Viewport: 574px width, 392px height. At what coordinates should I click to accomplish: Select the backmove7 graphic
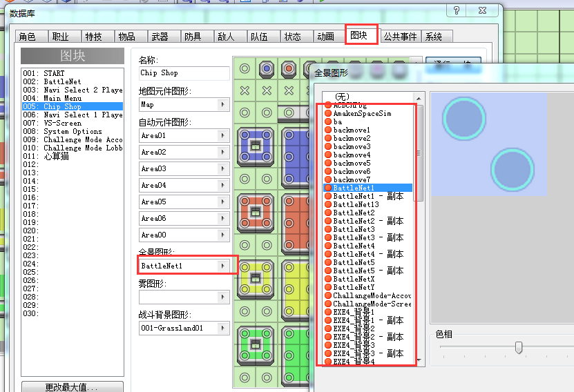368,179
